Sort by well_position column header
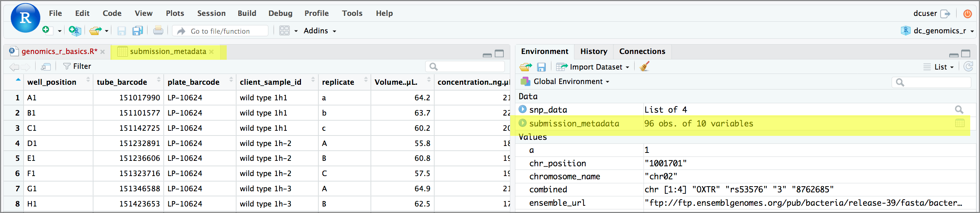Image resolution: width=980 pixels, height=213 pixels. click(x=58, y=82)
